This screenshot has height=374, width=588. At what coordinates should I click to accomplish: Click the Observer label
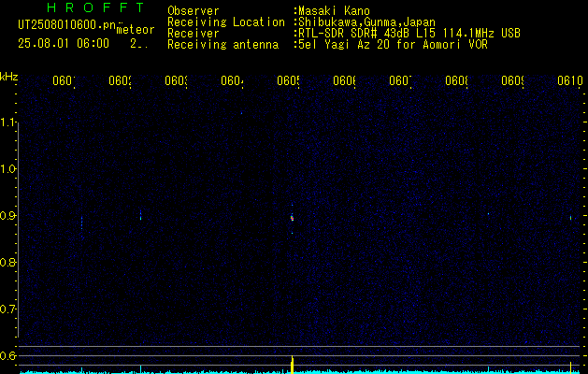(194, 11)
